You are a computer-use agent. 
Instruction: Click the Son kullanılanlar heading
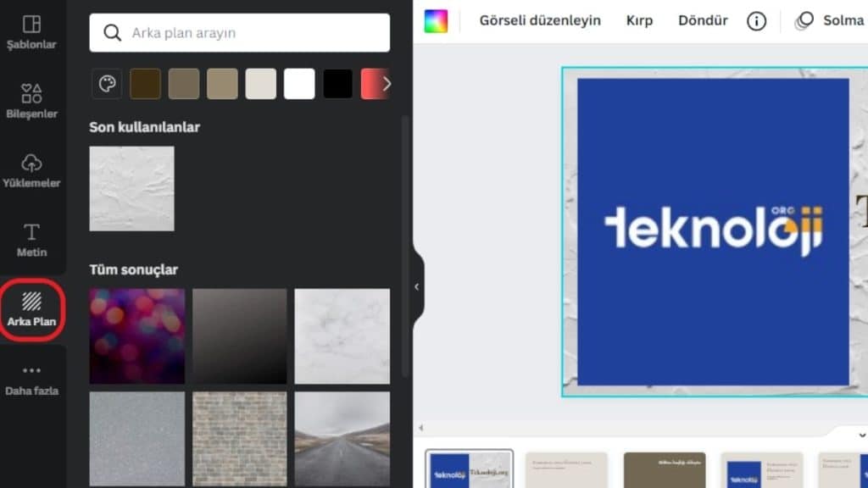pyautogui.click(x=144, y=127)
